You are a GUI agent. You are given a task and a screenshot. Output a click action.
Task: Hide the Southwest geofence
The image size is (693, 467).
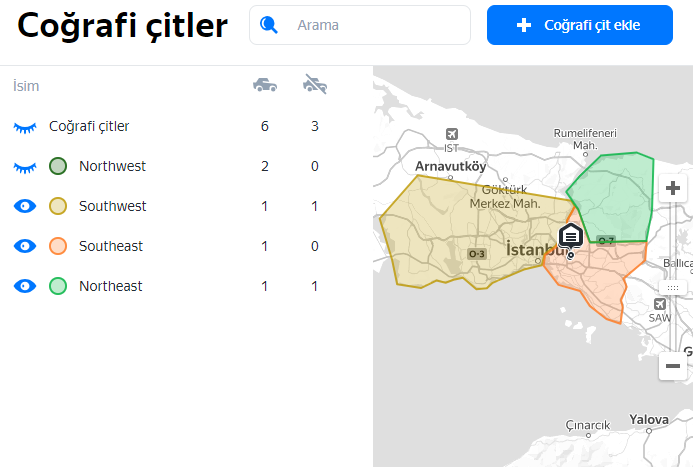click(25, 206)
